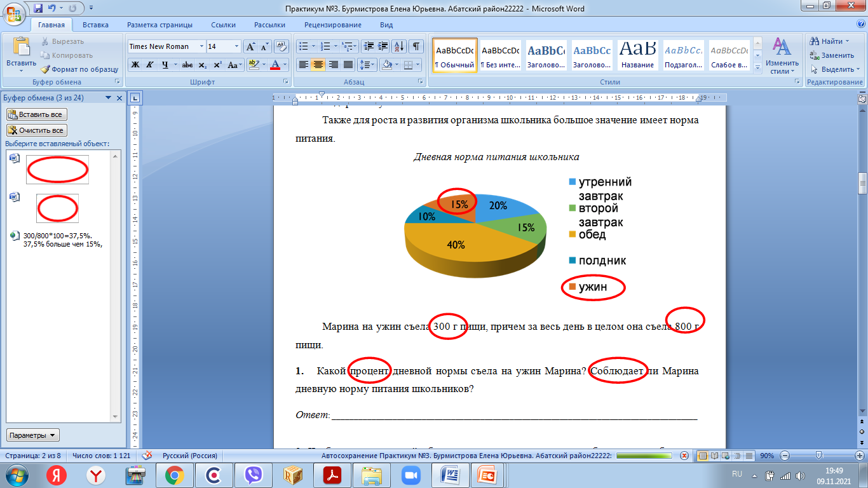Align text right
This screenshot has width=868, height=488.
click(333, 65)
